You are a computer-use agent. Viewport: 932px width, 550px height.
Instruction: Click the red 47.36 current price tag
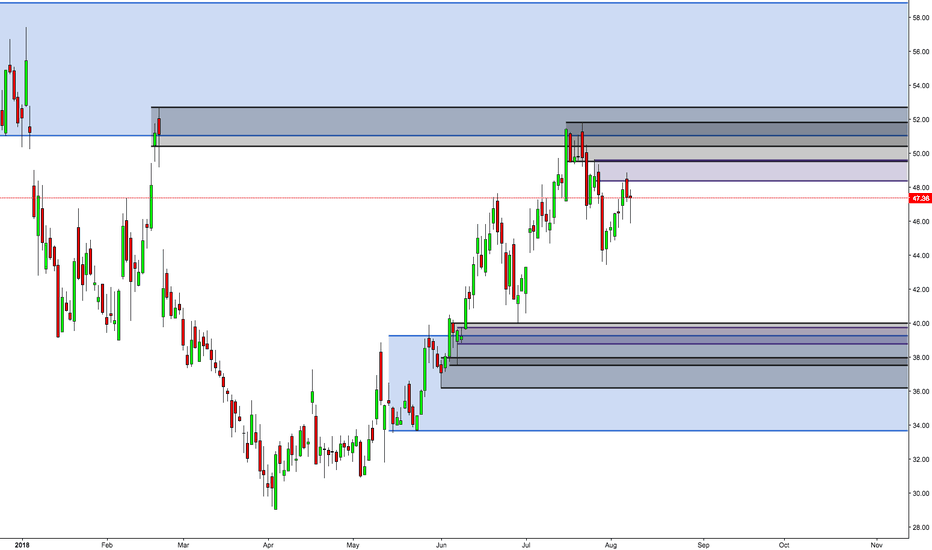click(x=921, y=198)
